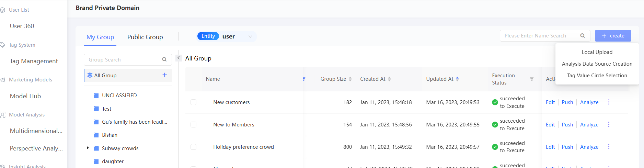
Task: Click the name search magnifier icon
Action: point(583,36)
